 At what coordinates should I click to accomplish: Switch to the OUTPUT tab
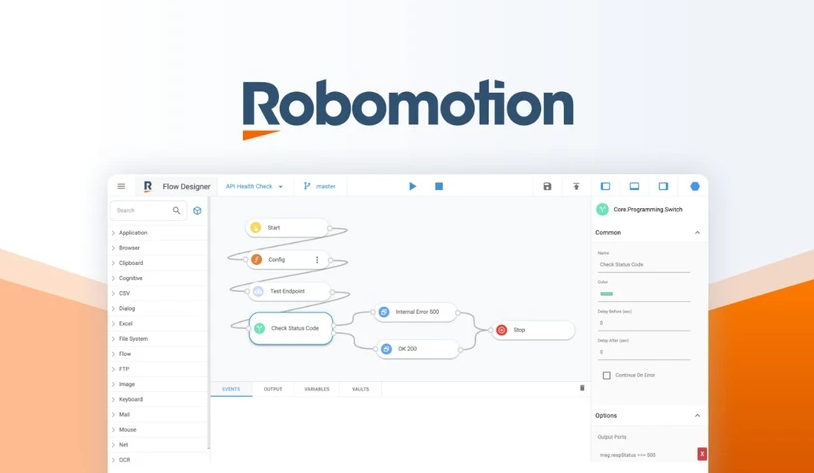[x=273, y=389]
